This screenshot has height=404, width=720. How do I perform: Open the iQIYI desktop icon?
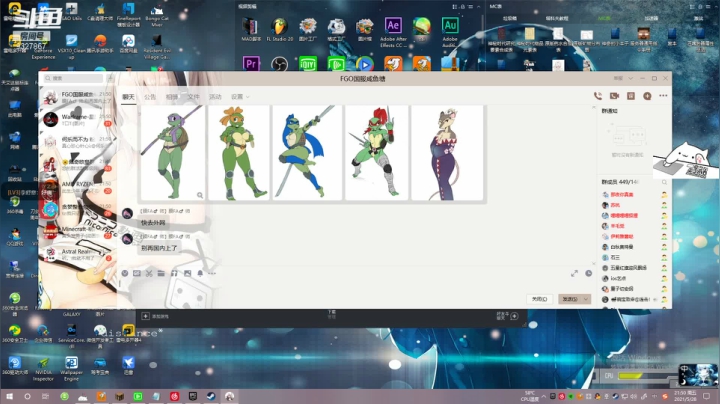coord(308,63)
